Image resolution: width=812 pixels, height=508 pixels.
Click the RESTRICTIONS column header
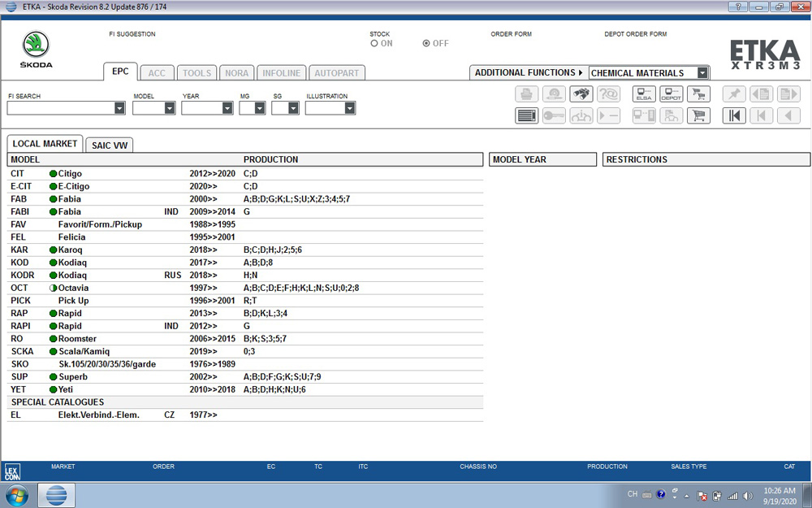click(x=706, y=159)
